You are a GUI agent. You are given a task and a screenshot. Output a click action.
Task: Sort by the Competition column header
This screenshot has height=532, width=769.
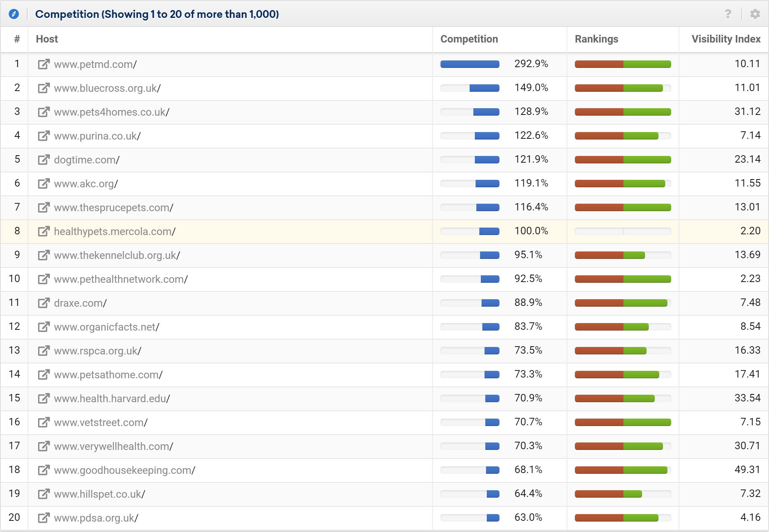[x=469, y=39]
